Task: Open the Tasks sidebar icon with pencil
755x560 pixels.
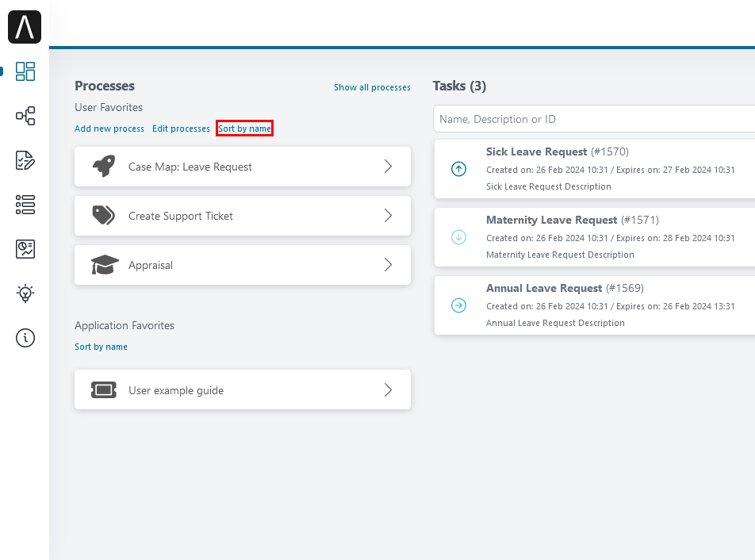Action: point(25,160)
